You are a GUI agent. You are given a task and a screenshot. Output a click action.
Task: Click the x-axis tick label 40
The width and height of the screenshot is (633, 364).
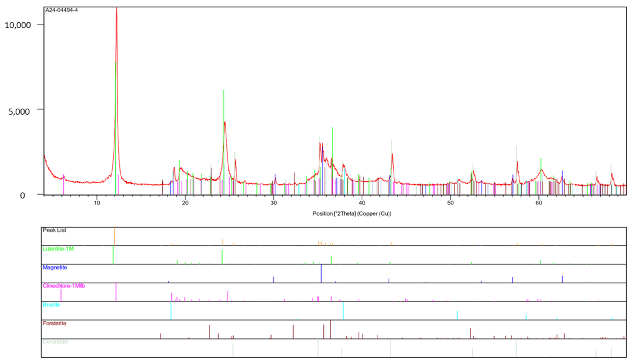tap(362, 203)
